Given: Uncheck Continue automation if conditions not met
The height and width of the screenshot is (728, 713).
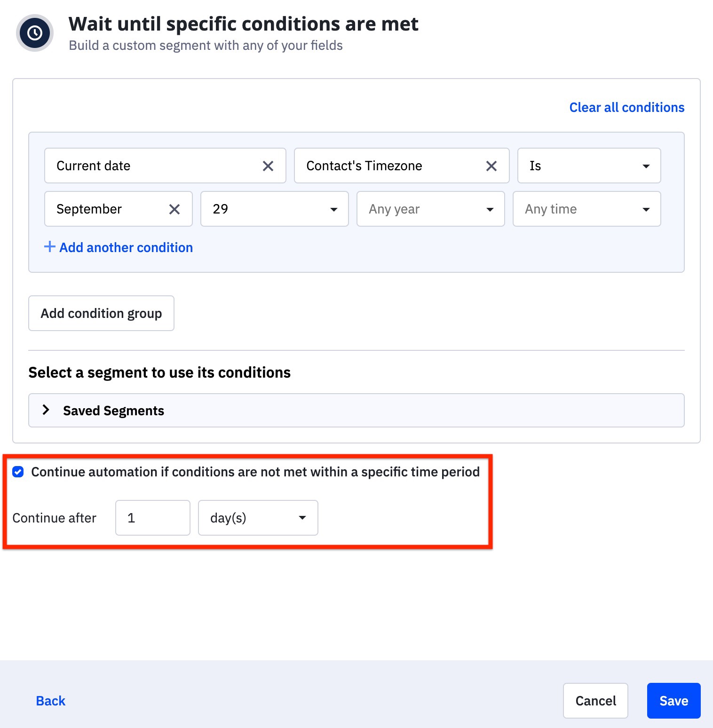Looking at the screenshot, I should [18, 472].
